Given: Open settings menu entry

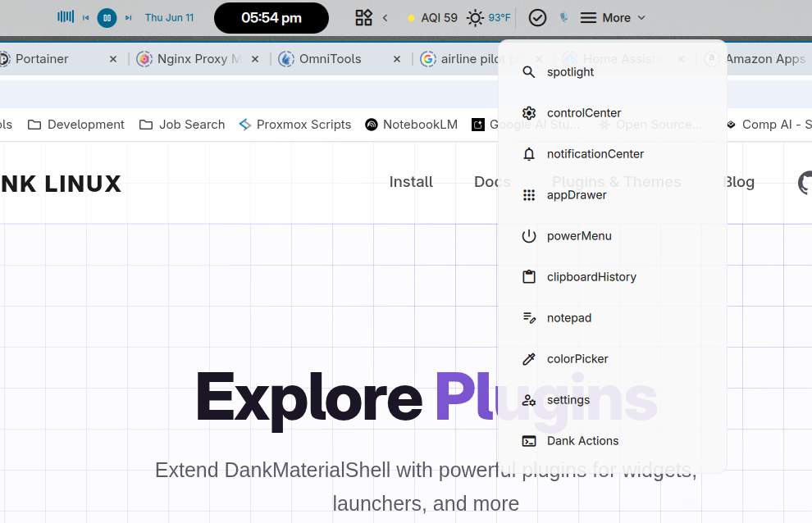Looking at the screenshot, I should coord(613,400).
